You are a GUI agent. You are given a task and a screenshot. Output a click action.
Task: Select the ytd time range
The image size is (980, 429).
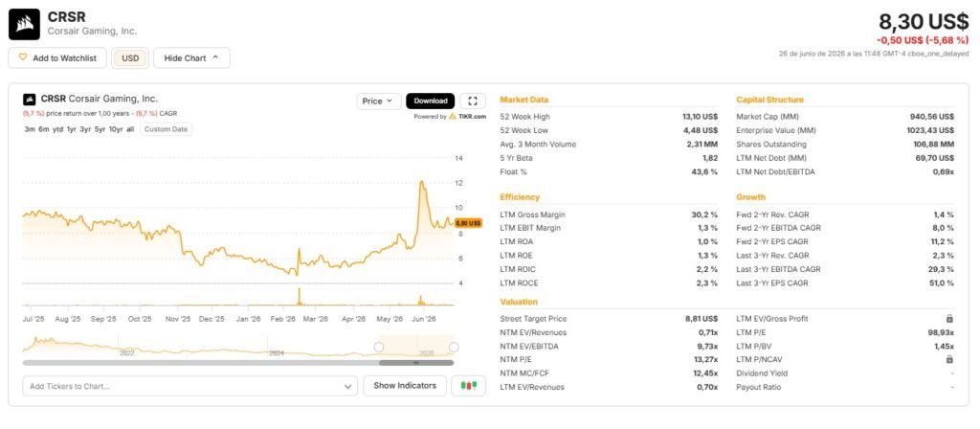[57, 129]
